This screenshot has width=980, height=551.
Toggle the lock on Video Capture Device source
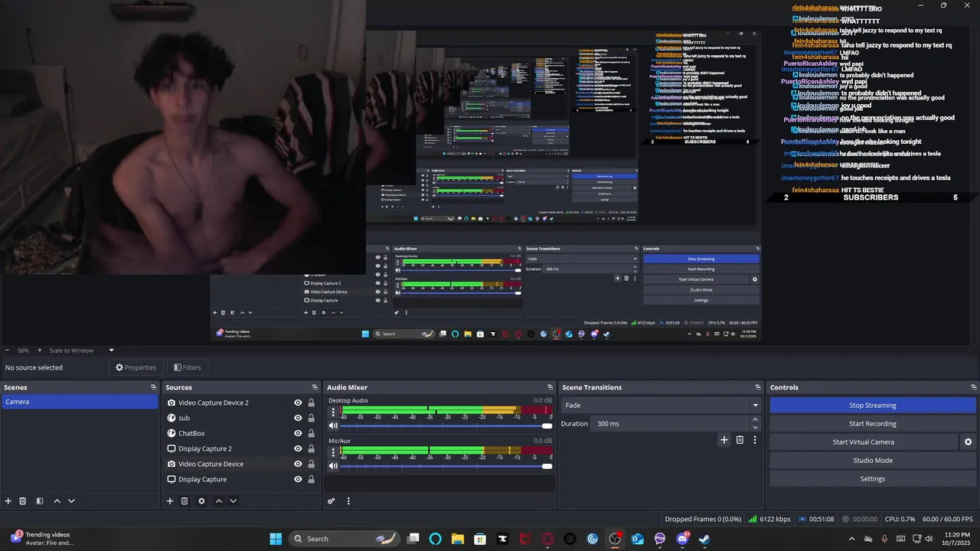tap(311, 464)
